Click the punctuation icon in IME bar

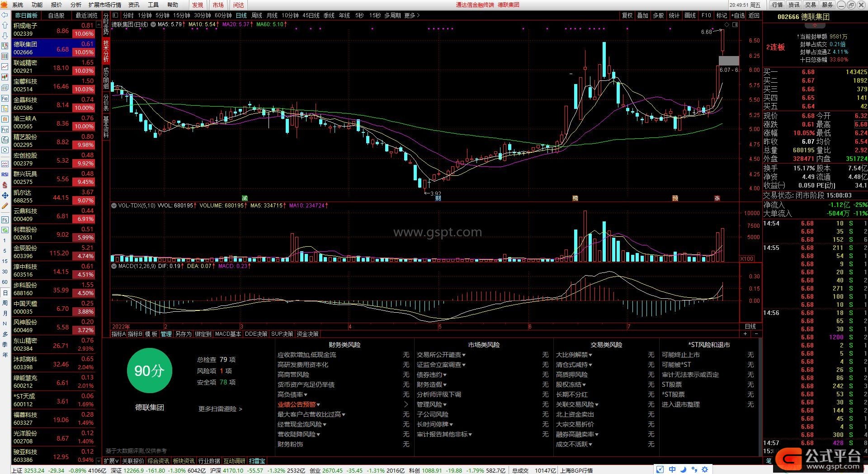tap(694, 469)
